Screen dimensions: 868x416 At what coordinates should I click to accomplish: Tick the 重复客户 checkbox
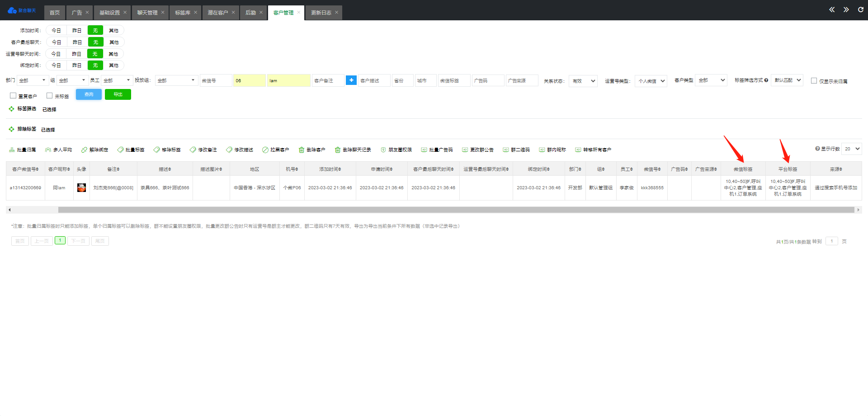[13, 96]
